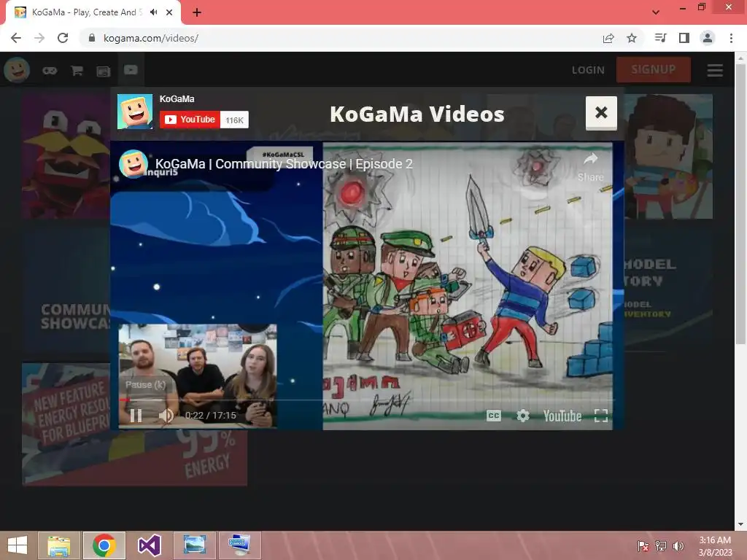Click the address bar URL
747x560 pixels.
pyautogui.click(x=150, y=38)
